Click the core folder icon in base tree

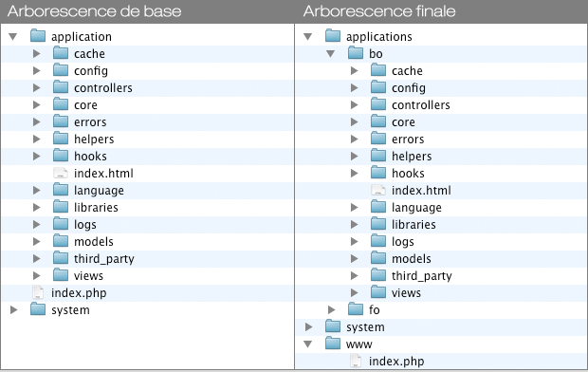click(61, 104)
